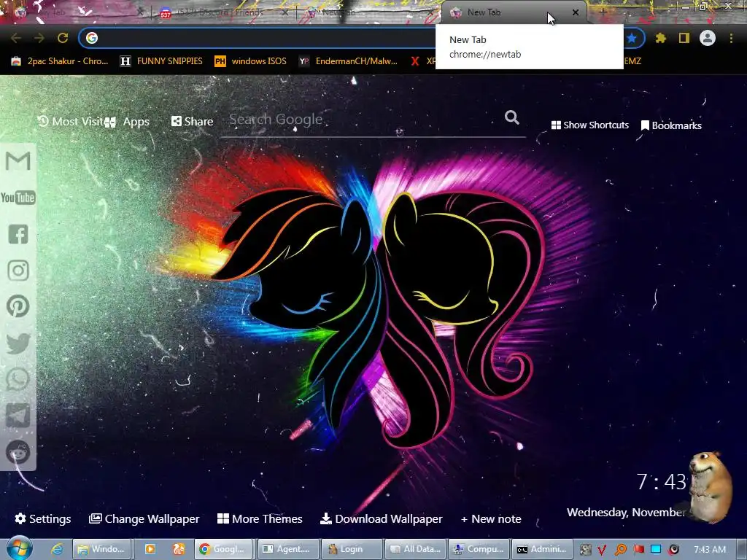Image resolution: width=747 pixels, height=560 pixels.
Task: Open the 2pac Shakur bookmark
Action: click(60, 61)
